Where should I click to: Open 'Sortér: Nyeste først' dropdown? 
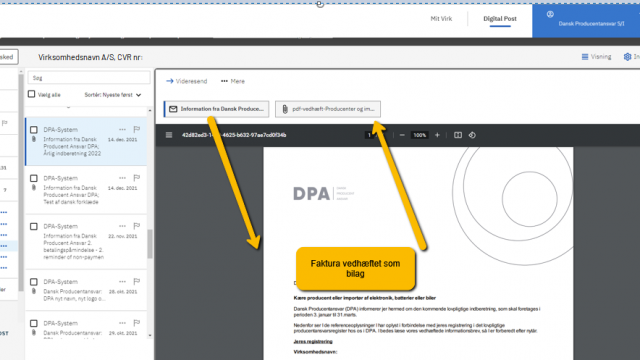(113, 95)
